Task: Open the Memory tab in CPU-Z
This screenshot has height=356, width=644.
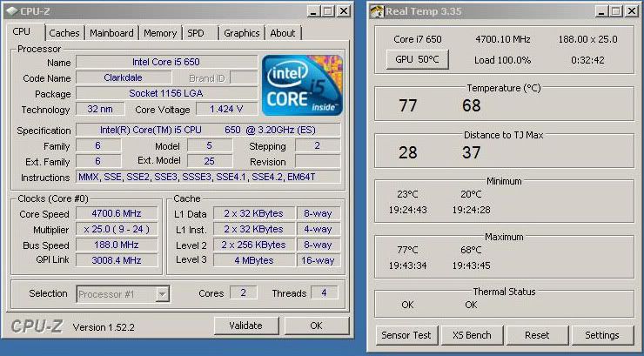Action: click(x=160, y=33)
